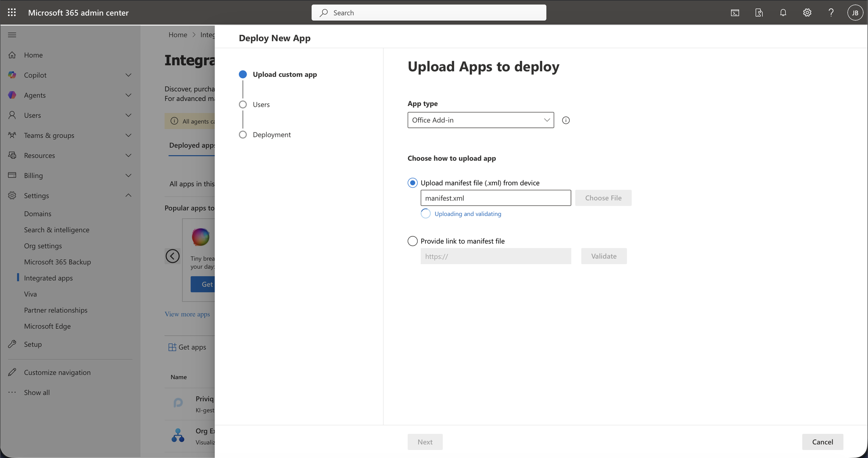Click the notifications bell icon

coord(783,13)
